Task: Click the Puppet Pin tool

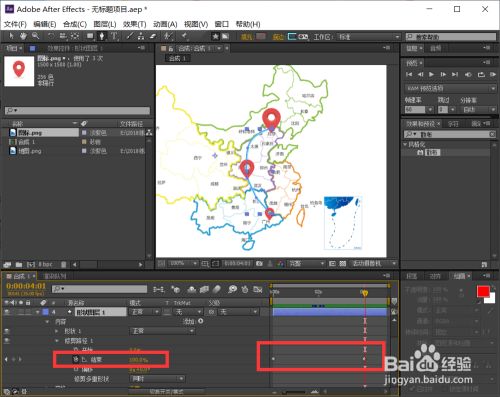Action: tap(184, 36)
